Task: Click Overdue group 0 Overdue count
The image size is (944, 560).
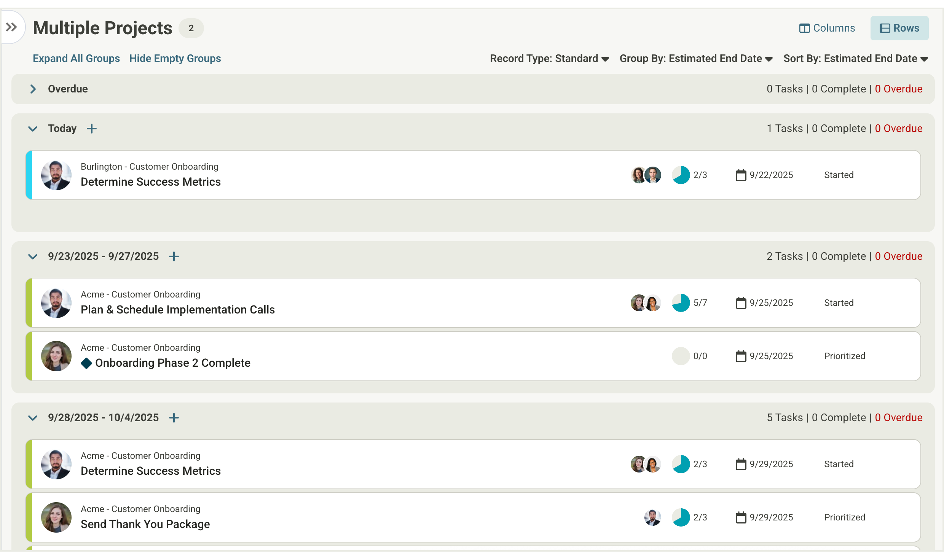Action: pos(899,89)
